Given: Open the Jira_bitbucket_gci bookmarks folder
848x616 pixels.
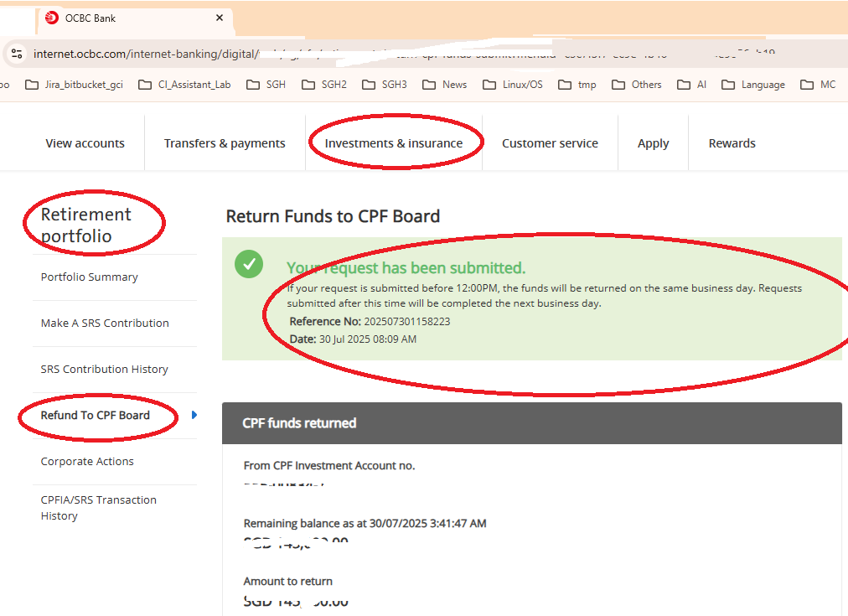Looking at the screenshot, I should 80,84.
